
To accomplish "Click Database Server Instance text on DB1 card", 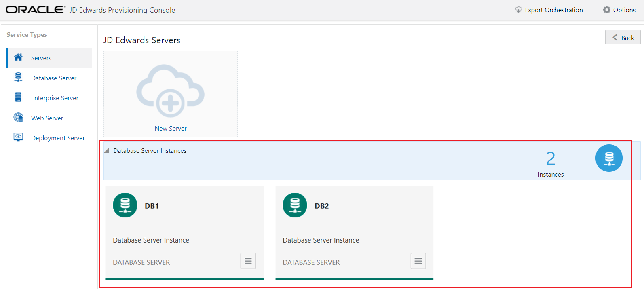I will tap(151, 240).
